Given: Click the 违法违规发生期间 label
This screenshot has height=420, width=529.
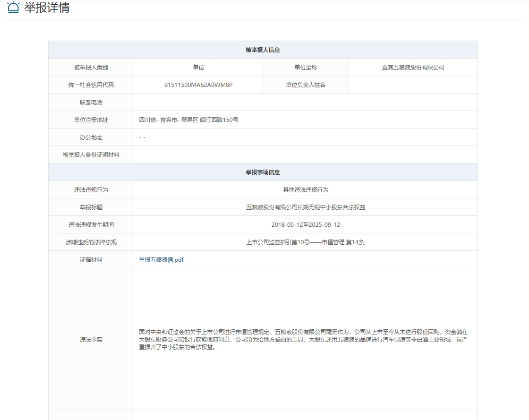Looking at the screenshot, I should pos(91,225).
